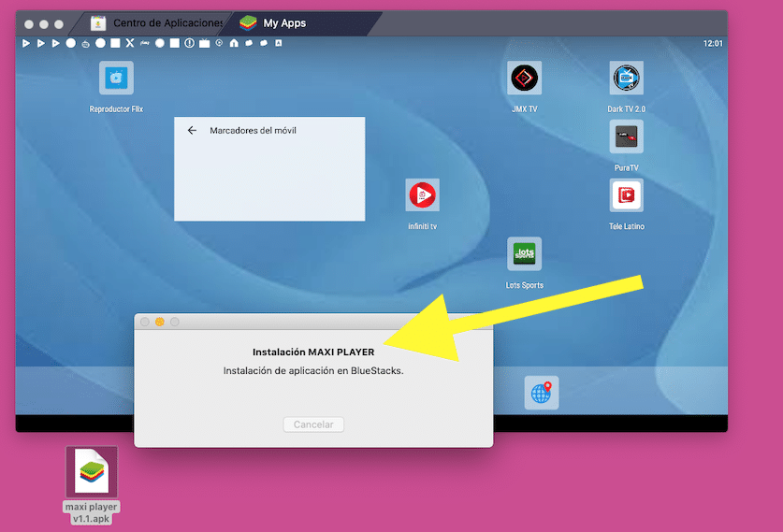Switch to the Centro de Aplicaciones tab
Viewport: 783px width, 532px height.
pyautogui.click(x=156, y=23)
